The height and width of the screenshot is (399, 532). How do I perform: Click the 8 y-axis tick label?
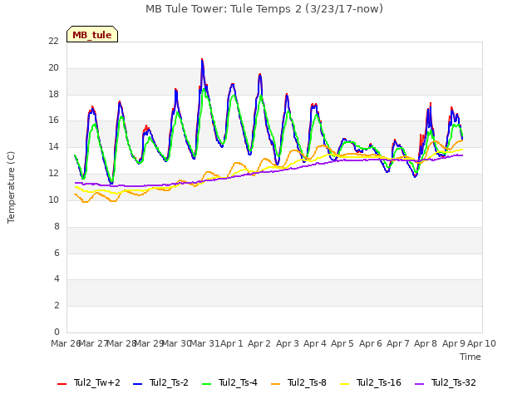(57, 226)
